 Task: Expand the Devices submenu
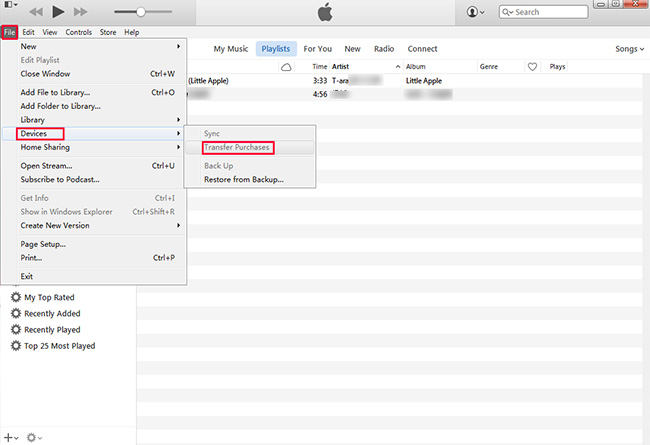(x=101, y=134)
